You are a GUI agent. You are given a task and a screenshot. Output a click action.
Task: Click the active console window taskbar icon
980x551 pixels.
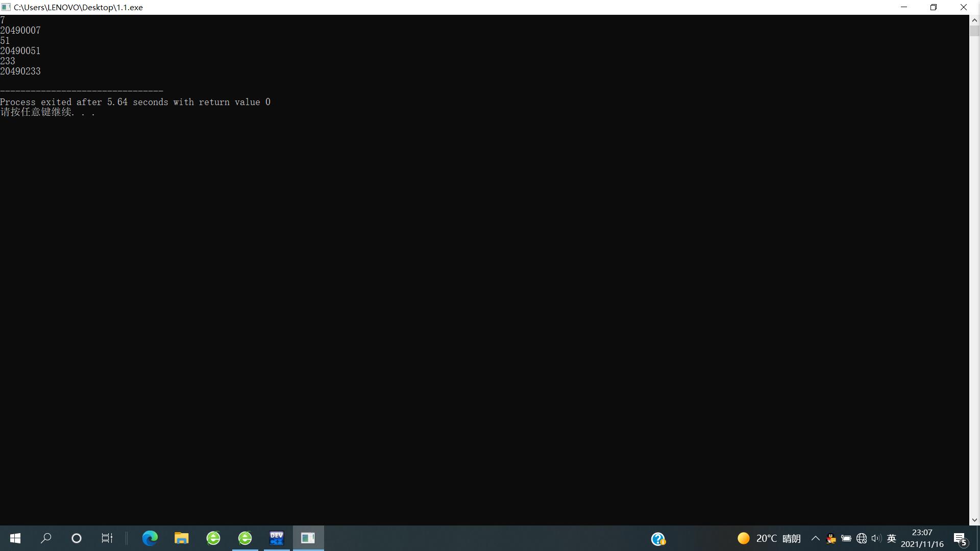(308, 538)
